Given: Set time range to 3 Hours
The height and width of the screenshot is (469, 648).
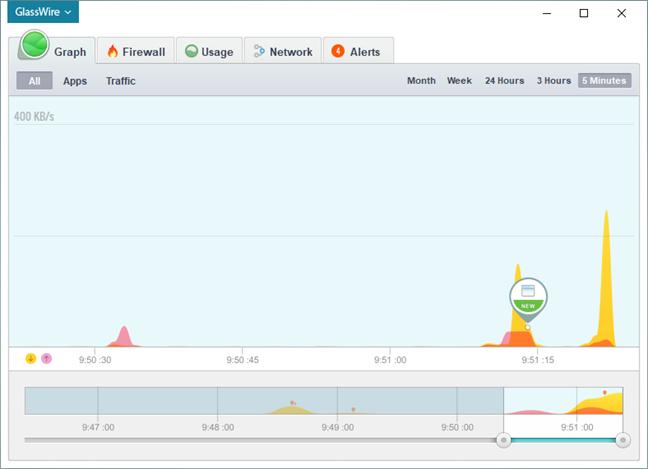Looking at the screenshot, I should [x=553, y=81].
